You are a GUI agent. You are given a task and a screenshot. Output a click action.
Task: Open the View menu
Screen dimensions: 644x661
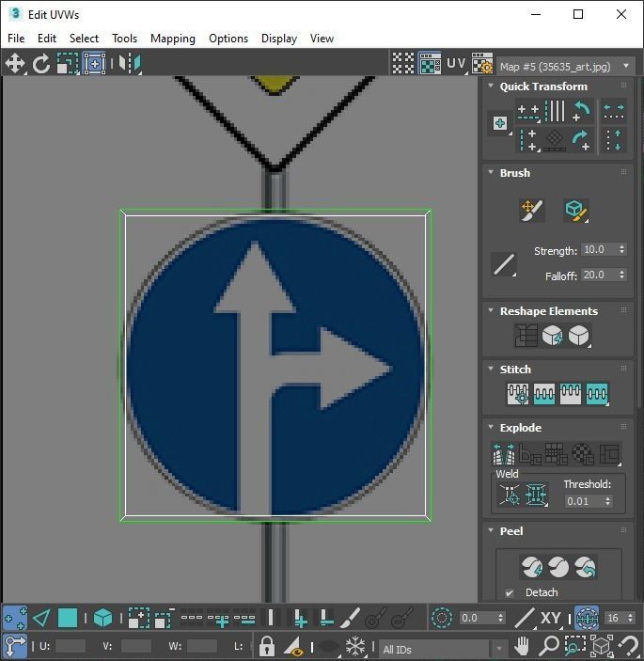coord(322,39)
